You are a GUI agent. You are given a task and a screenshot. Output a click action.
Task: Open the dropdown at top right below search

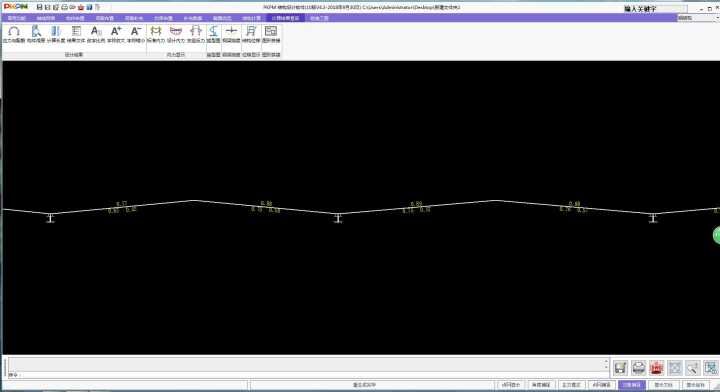[x=699, y=18]
